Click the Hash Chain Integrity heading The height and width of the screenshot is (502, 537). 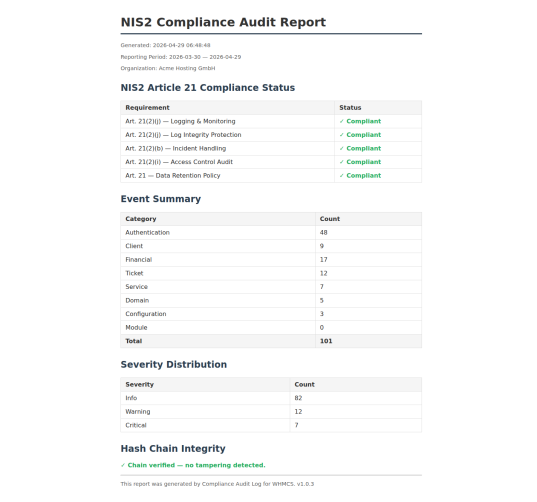(x=173, y=449)
